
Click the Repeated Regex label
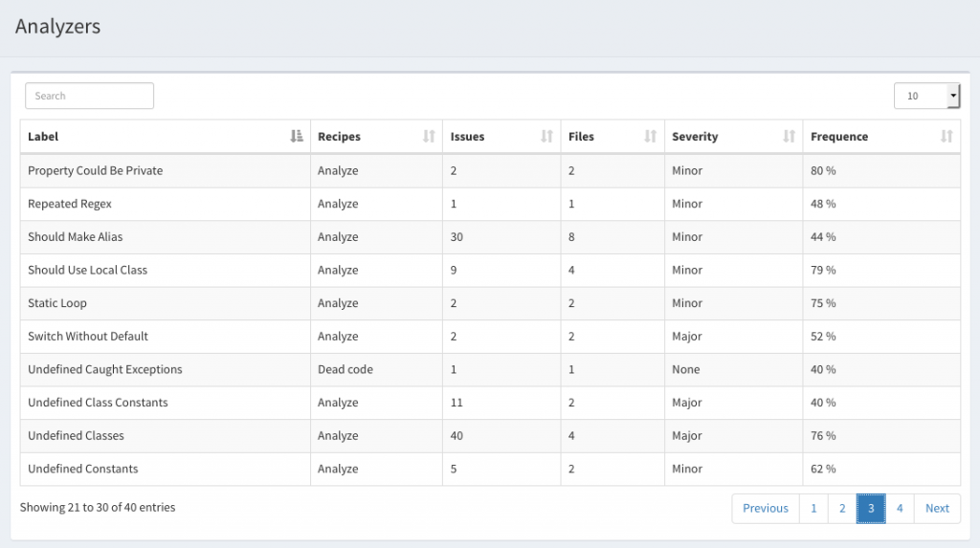(70, 204)
